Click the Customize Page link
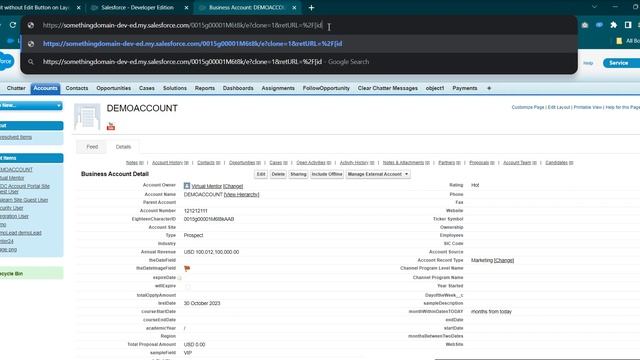The image size is (640, 360). point(528,107)
